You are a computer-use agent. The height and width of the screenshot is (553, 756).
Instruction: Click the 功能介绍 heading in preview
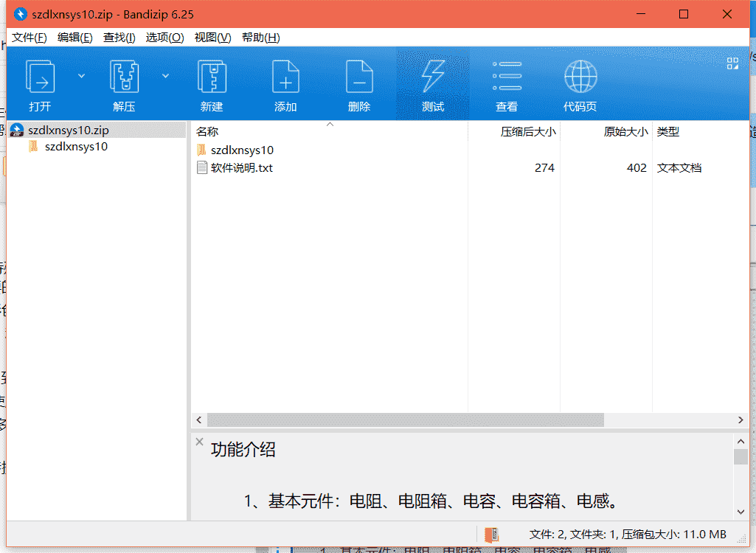(243, 449)
